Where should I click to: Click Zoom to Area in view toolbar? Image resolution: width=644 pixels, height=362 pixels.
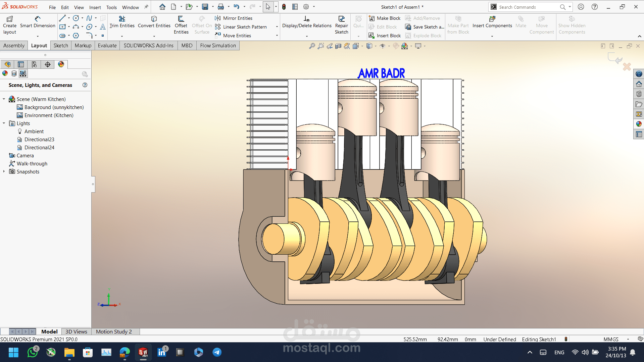point(321,46)
